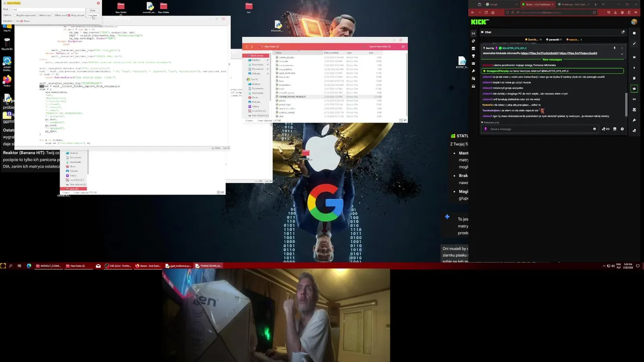Click the lightning bolt icon in the right Kick sidebar
The width and height of the screenshot is (644, 362).
pyautogui.click(x=634, y=68)
